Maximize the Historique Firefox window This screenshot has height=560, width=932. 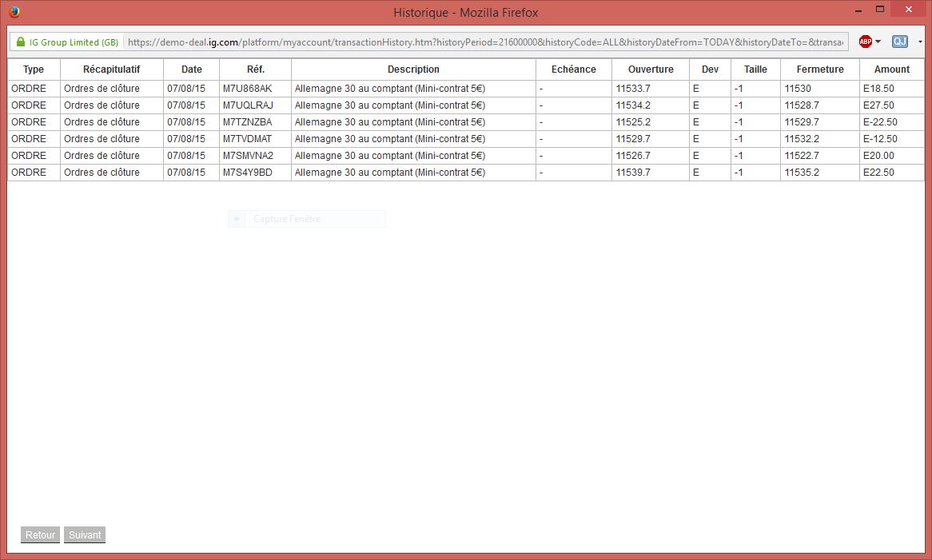880,9
